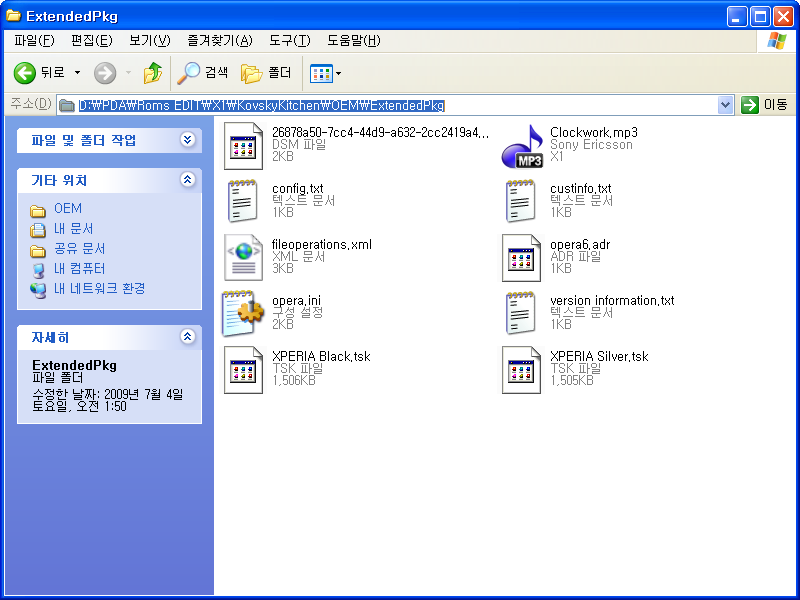Open the 보기 views toolbar dropdown
The height and width of the screenshot is (600, 800).
[x=336, y=73]
